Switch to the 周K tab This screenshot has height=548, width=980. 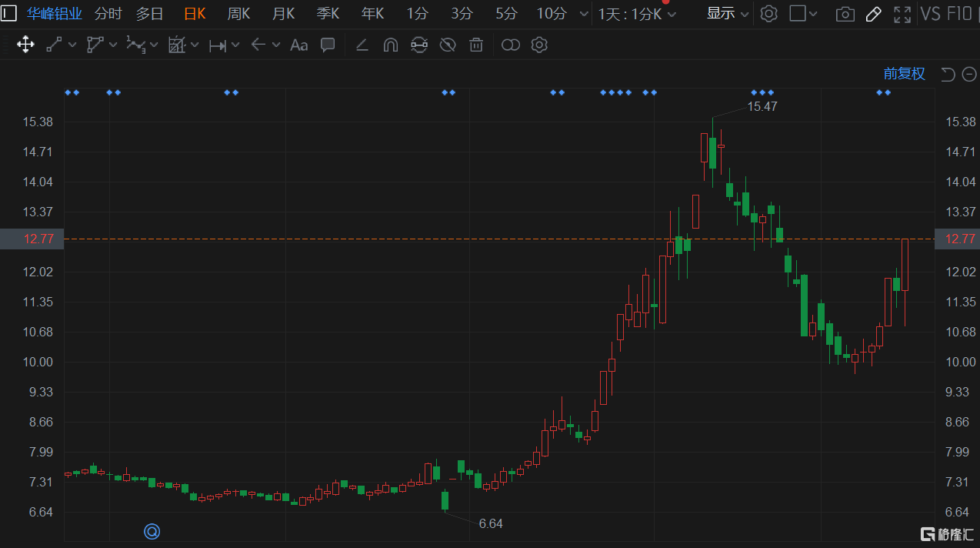click(239, 13)
